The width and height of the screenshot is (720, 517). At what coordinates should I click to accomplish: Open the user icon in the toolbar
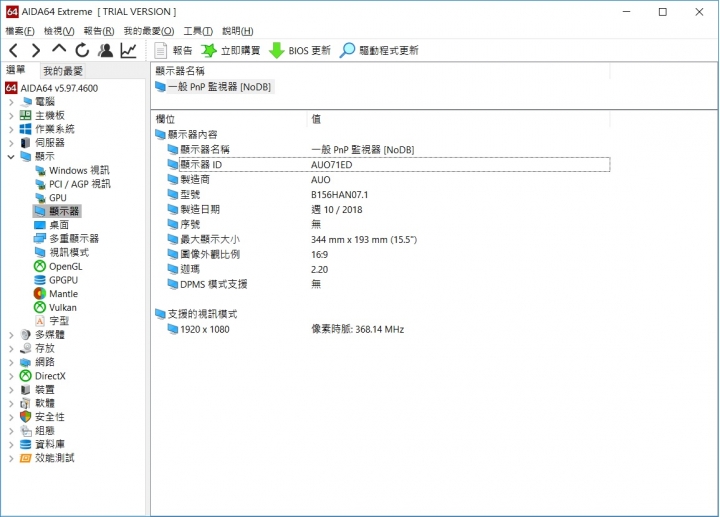point(106,50)
